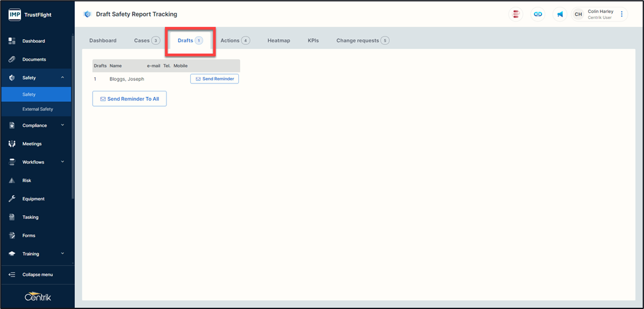Open the Change requests tab
The height and width of the screenshot is (309, 644).
363,40
